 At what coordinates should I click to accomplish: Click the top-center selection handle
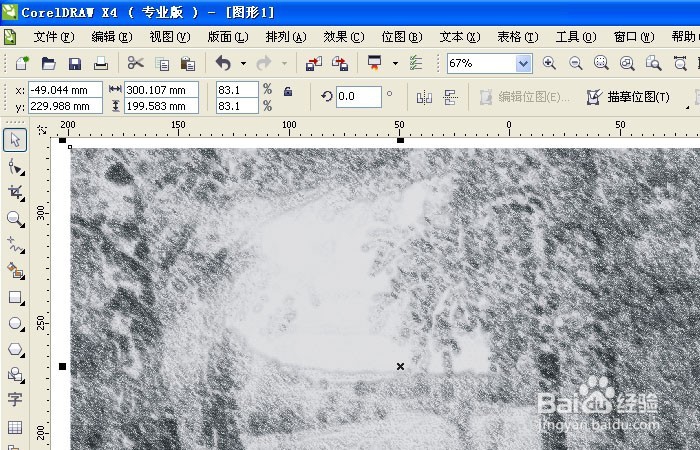(400, 140)
